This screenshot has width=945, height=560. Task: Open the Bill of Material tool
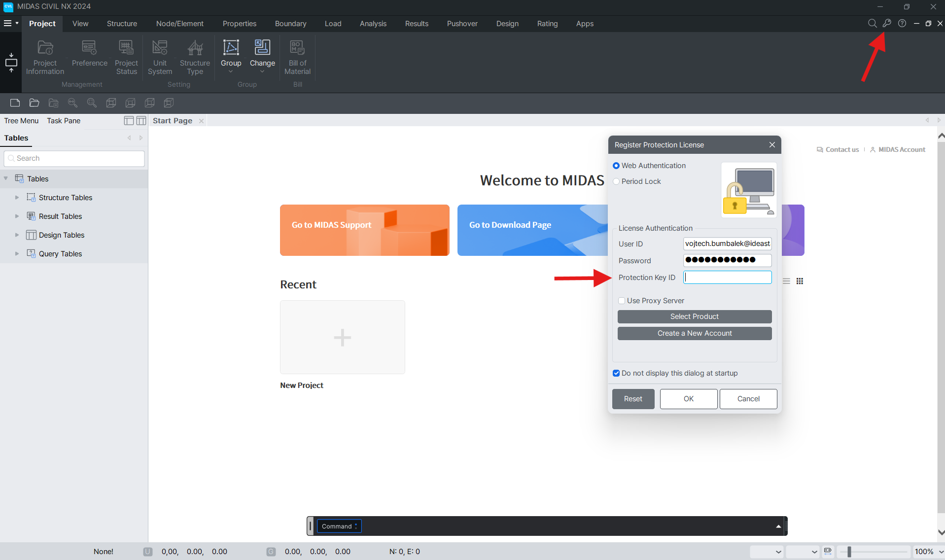(x=297, y=58)
